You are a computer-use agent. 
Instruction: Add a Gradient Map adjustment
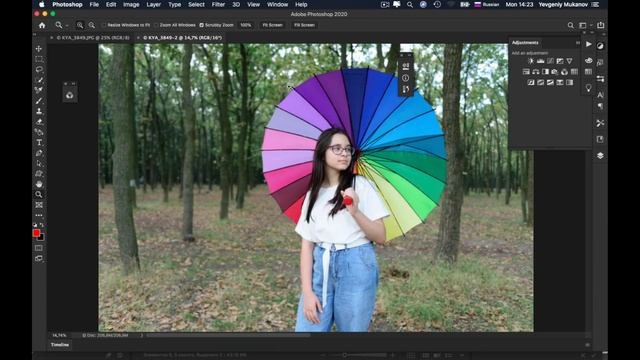(569, 82)
